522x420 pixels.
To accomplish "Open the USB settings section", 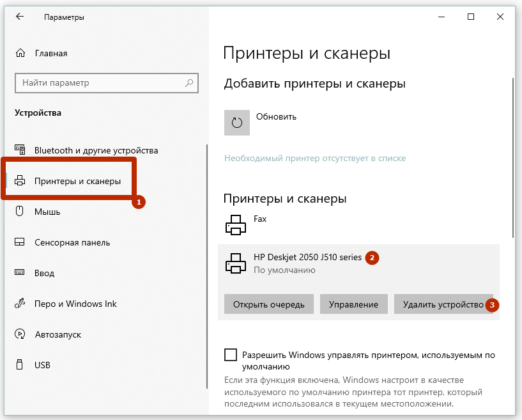I will 42,365.
